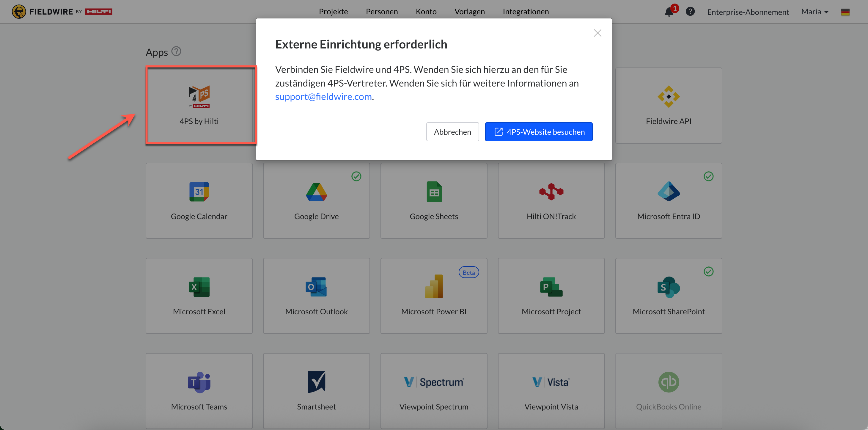This screenshot has height=430, width=868.
Task: Click Google Drive's green connected checkmark
Action: coord(356,176)
